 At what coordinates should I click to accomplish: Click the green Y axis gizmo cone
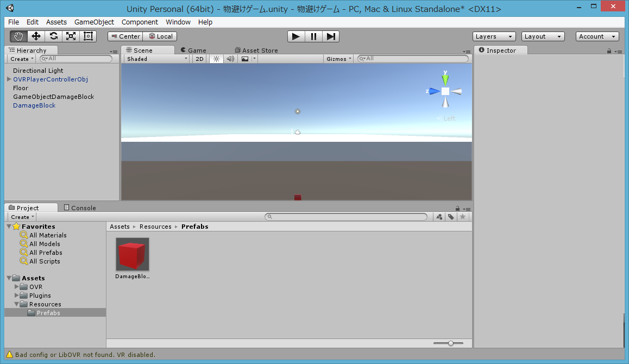[445, 79]
